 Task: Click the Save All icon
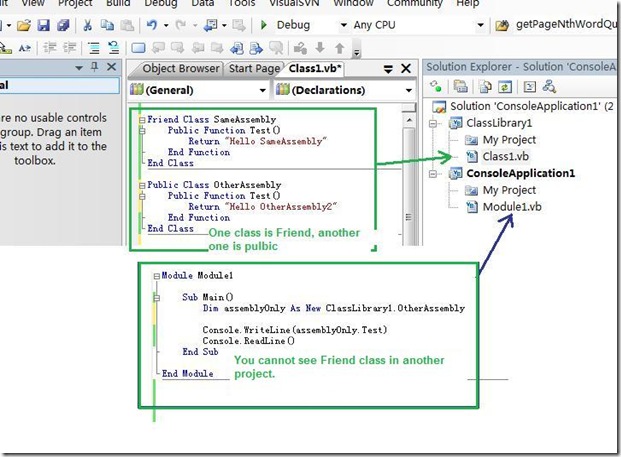[63, 25]
